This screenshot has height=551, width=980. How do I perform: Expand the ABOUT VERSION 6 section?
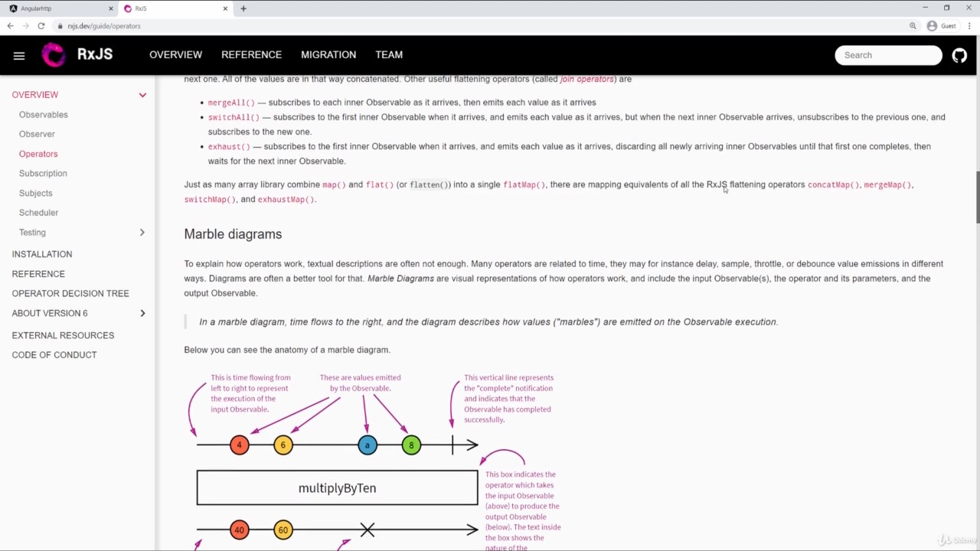tap(142, 313)
